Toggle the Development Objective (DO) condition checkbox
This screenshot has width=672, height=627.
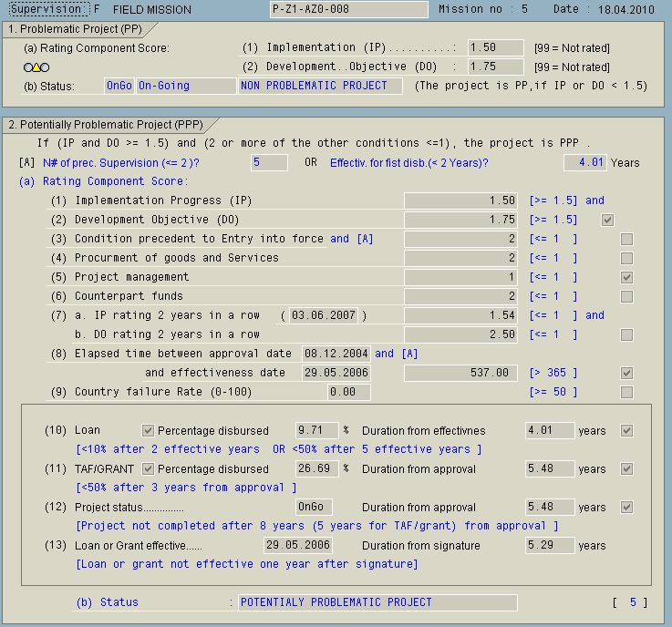(x=608, y=220)
